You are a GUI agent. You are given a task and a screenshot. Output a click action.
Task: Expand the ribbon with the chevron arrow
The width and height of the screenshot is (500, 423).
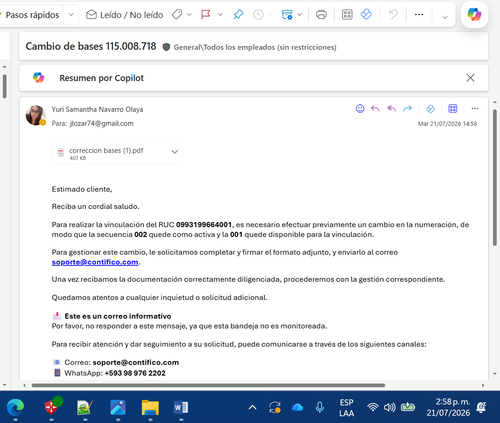[x=445, y=17]
